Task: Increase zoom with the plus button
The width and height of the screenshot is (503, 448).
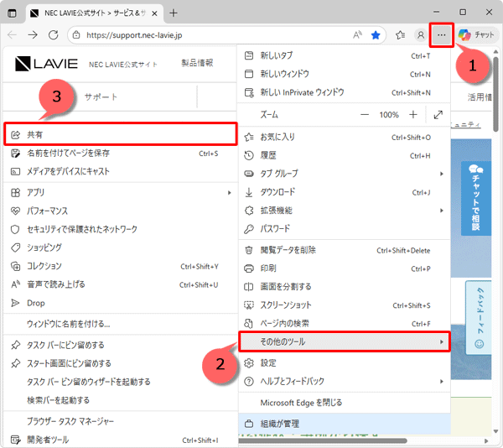Action: click(412, 114)
